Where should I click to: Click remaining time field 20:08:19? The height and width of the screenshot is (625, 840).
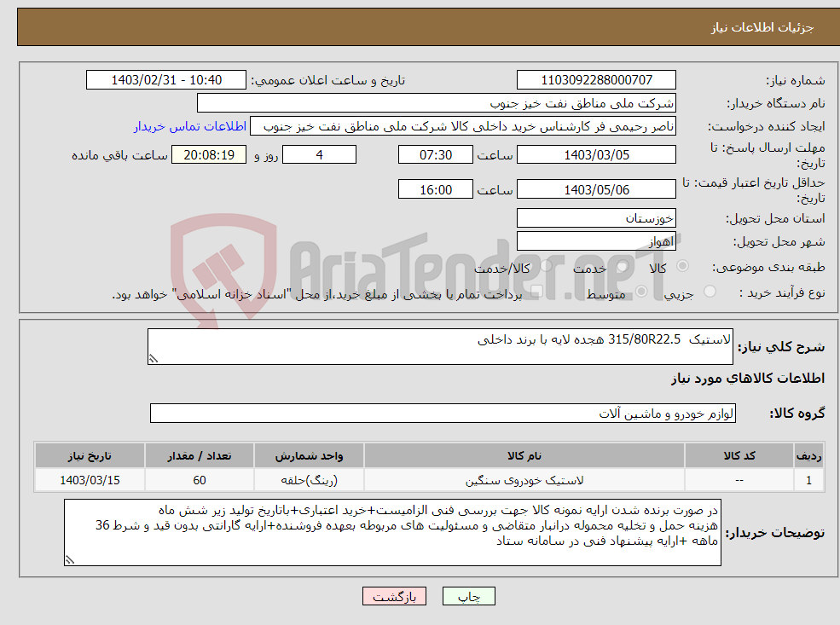click(209, 155)
